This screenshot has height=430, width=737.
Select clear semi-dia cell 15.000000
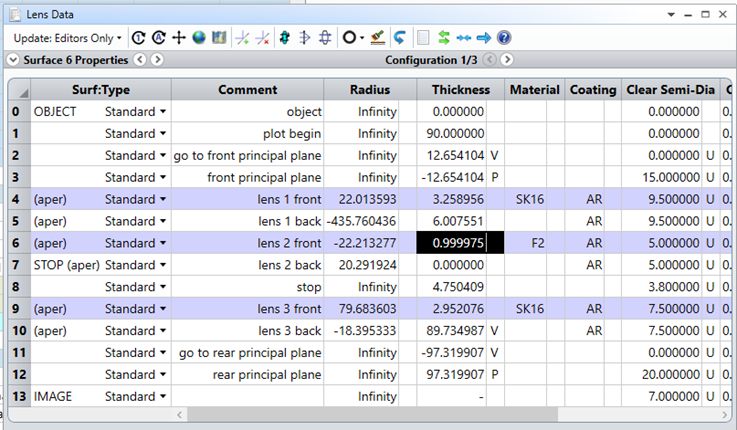point(662,178)
